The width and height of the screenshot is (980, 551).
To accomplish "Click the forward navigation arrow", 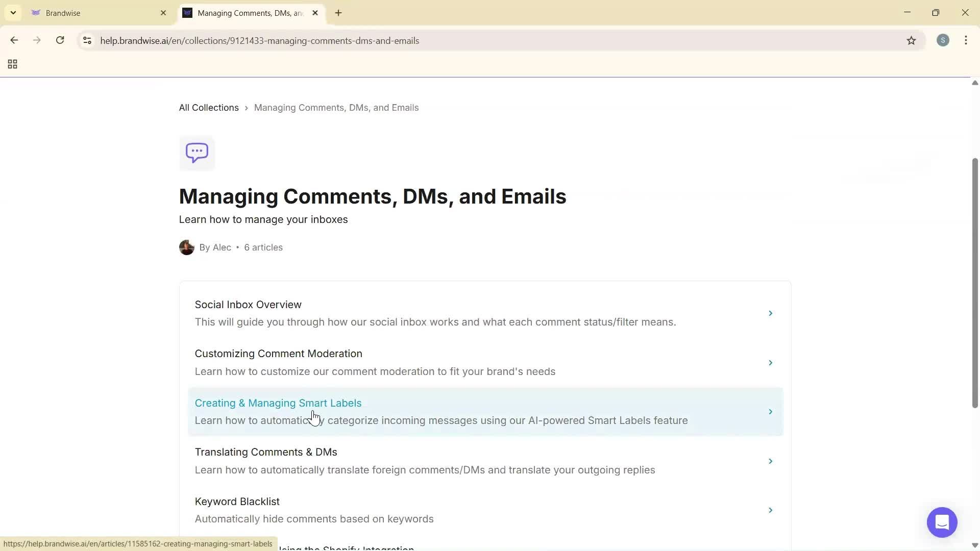I will [x=37, y=40].
